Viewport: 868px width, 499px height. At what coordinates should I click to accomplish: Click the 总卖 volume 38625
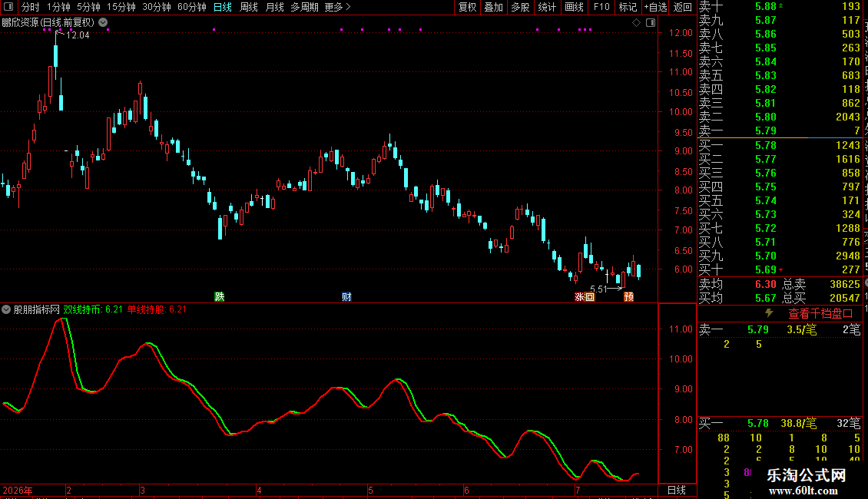(845, 284)
